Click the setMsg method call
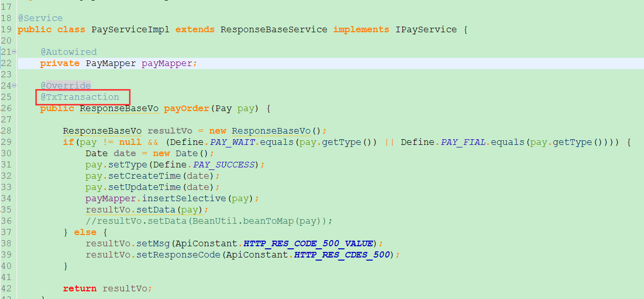The width and height of the screenshot is (644, 299). [x=153, y=243]
